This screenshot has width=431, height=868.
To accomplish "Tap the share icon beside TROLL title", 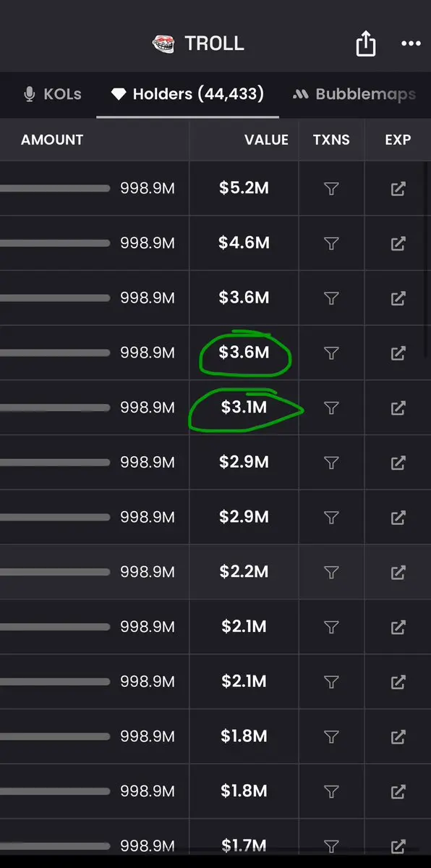I will pyautogui.click(x=366, y=43).
